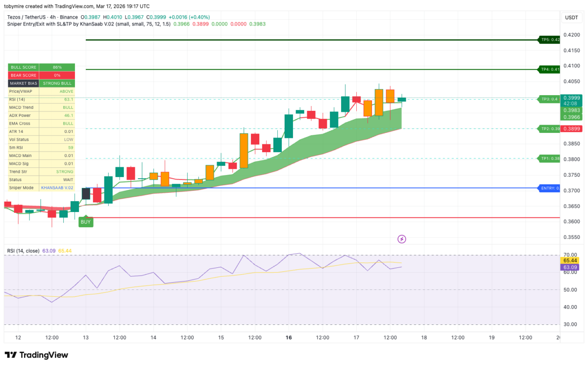
Task: Click the TP2 take-profit tag
Action: tap(549, 129)
